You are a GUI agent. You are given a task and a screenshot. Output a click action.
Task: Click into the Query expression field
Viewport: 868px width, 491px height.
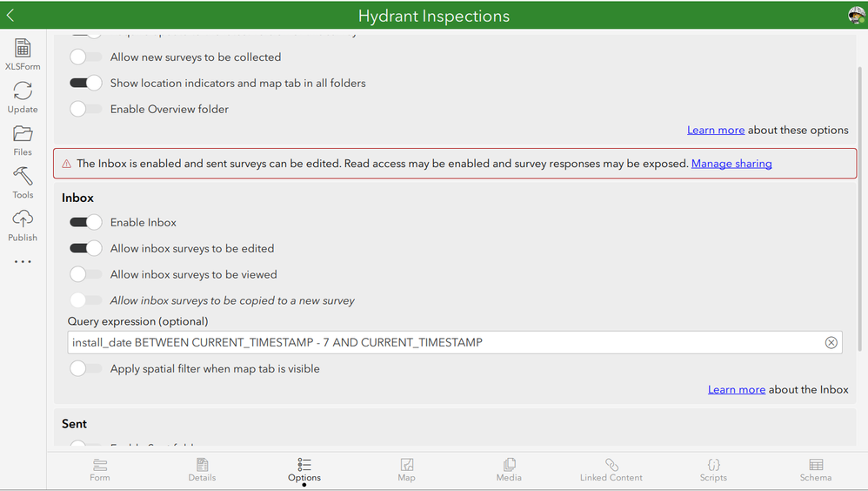coord(444,343)
